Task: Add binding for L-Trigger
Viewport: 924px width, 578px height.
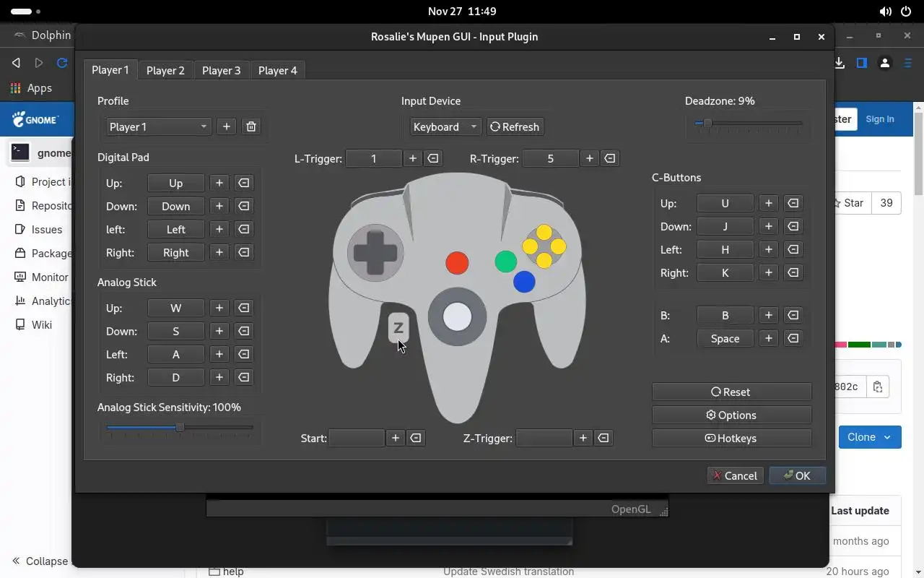Action: point(413,158)
